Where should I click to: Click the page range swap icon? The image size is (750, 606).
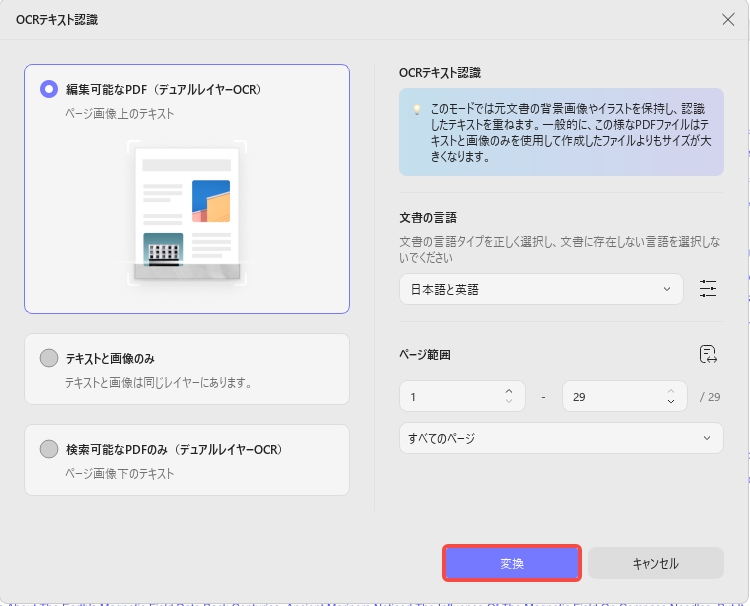tap(708, 354)
